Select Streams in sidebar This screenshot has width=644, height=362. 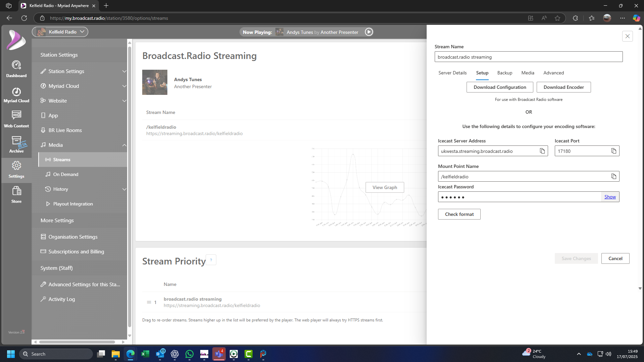click(x=83, y=160)
